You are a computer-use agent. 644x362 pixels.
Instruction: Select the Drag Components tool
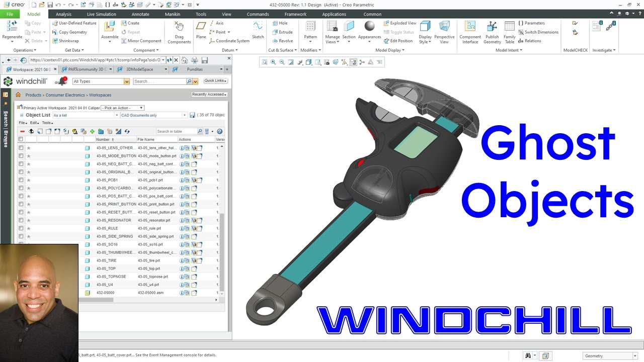(x=179, y=27)
